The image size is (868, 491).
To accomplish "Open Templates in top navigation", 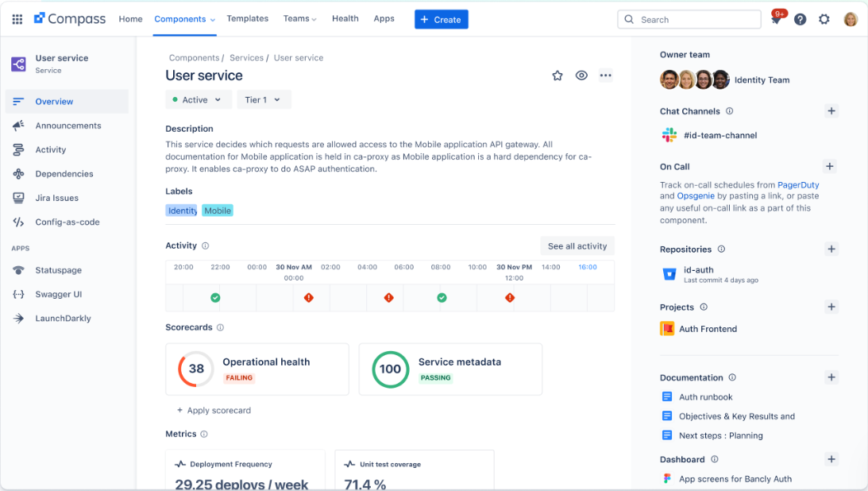I will pos(248,19).
